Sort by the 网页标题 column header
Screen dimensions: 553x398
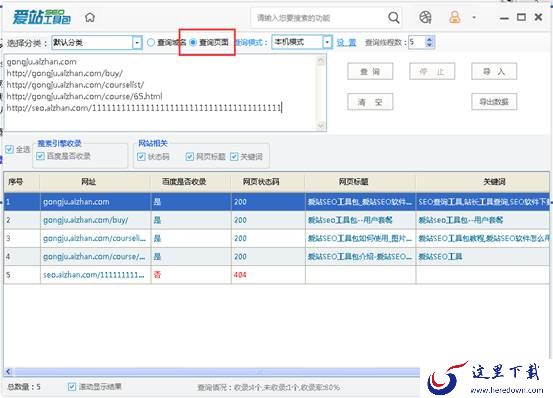pos(360,182)
